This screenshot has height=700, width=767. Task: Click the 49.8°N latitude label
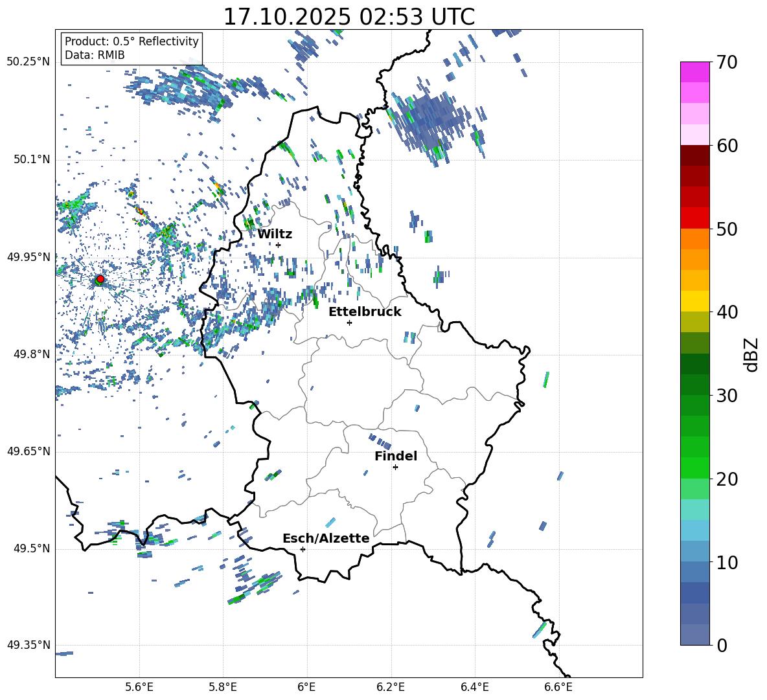[x=32, y=354]
